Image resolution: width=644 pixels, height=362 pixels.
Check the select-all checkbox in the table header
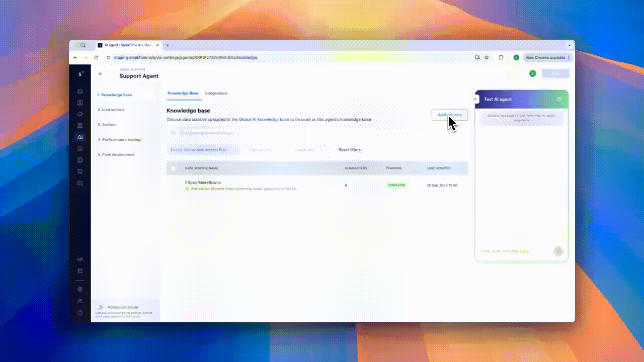[x=173, y=168]
